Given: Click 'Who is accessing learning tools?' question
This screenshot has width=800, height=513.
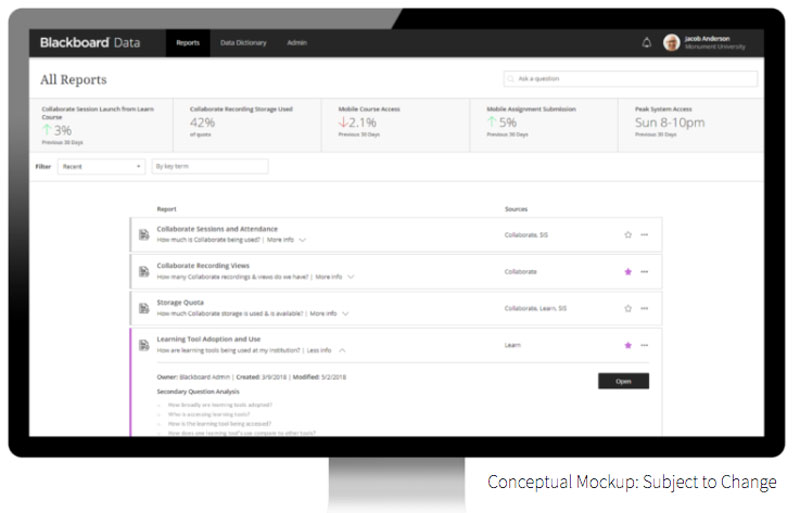Looking at the screenshot, I should [209, 414].
